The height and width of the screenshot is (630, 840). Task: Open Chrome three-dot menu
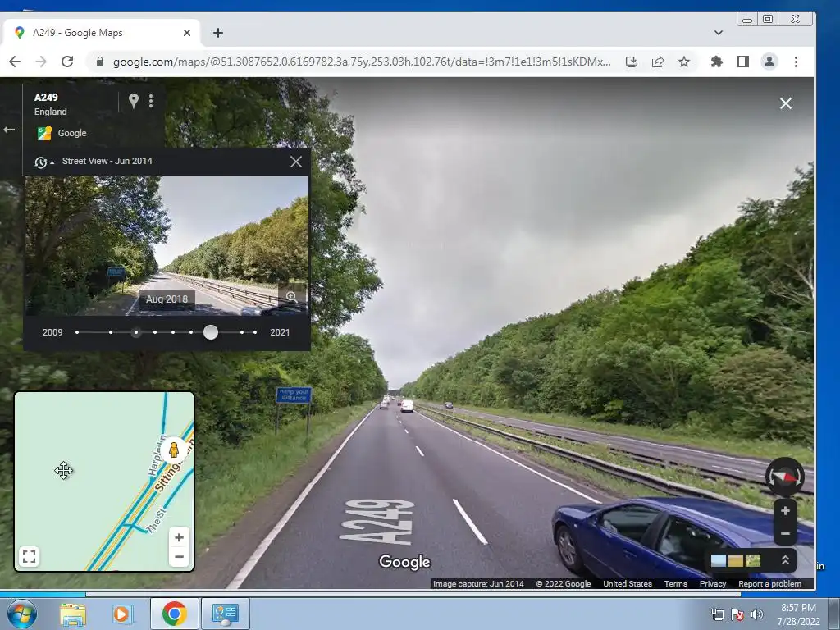[796, 62]
